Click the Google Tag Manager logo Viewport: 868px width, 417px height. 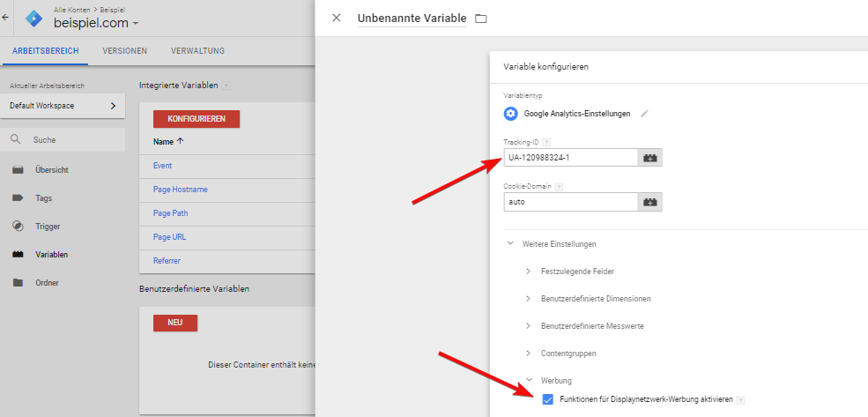tap(35, 19)
